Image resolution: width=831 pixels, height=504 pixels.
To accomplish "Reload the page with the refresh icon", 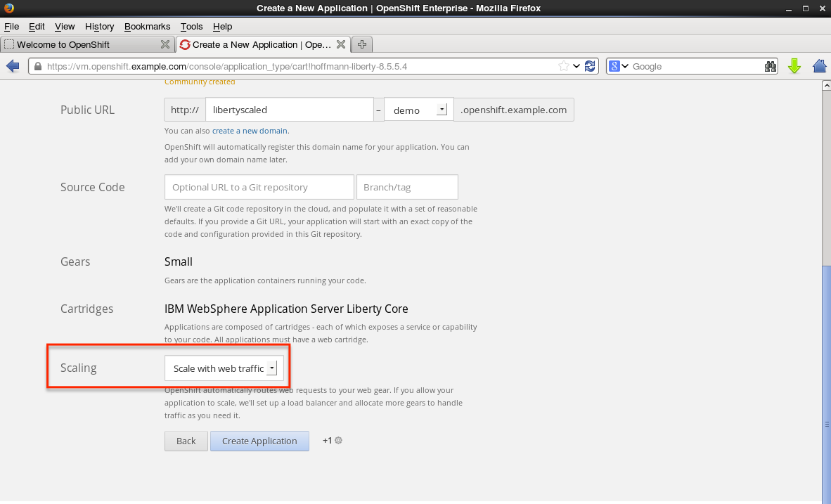I will pyautogui.click(x=589, y=66).
